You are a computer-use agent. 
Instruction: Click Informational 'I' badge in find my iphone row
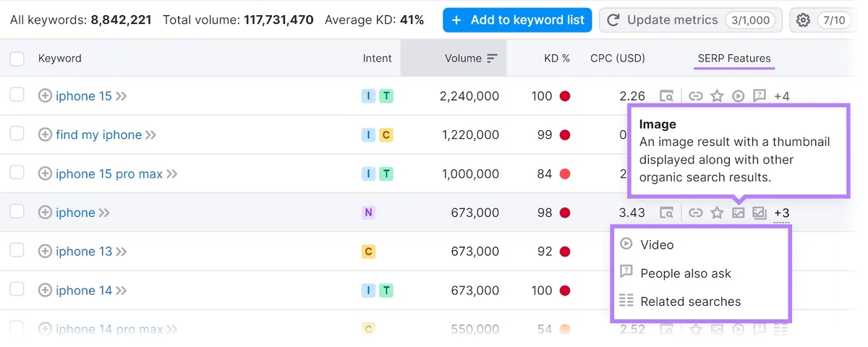(x=369, y=134)
